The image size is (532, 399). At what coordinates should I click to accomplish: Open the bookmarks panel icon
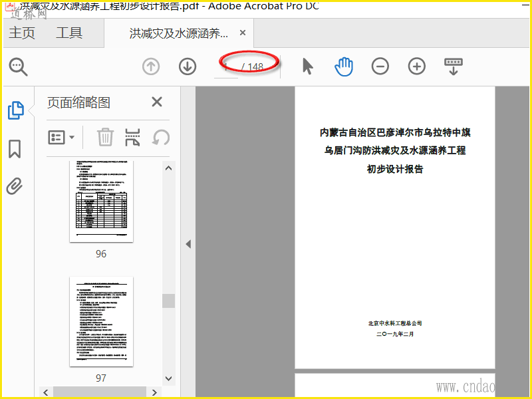point(15,148)
